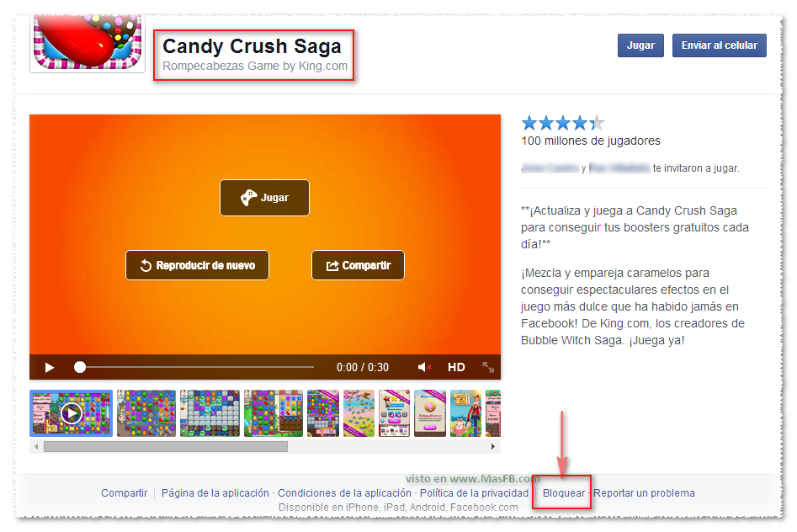Click the star rating
797x532 pixels.
click(562, 124)
